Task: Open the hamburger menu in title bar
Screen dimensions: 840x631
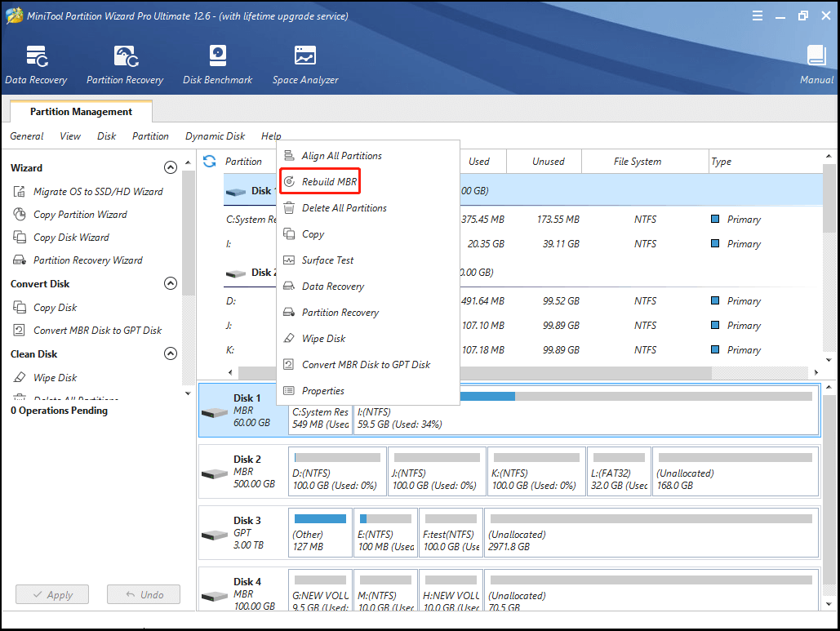Action: pos(758,16)
